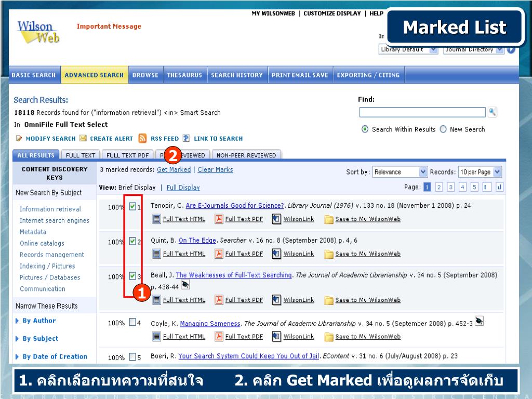Open 'Managing Sameness' article link
This screenshot has width=532, height=399.
(x=210, y=323)
